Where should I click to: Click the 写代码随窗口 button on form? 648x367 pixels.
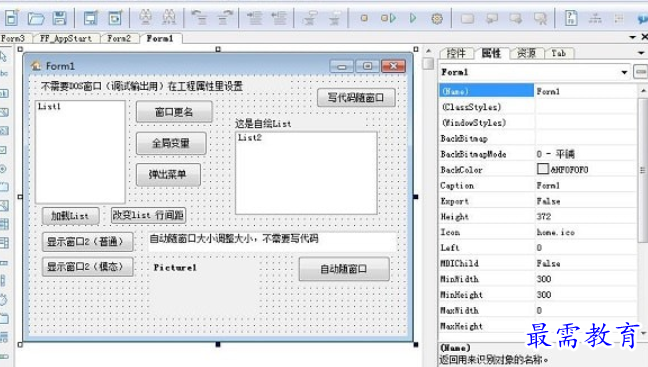(356, 98)
